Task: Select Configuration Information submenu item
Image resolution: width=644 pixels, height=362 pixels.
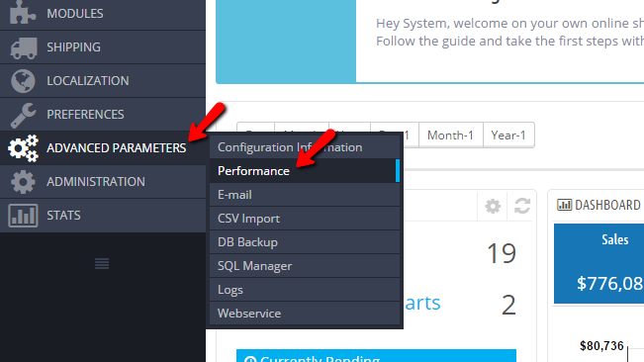Action: [x=305, y=147]
